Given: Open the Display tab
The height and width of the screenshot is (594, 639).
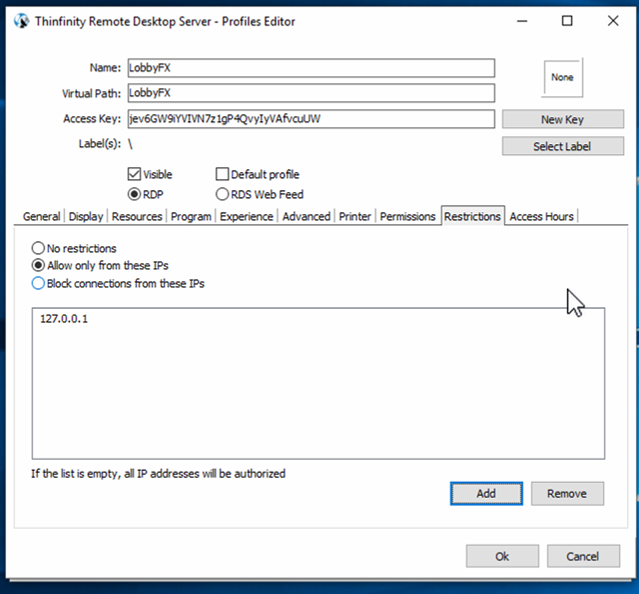Looking at the screenshot, I should 86,216.
